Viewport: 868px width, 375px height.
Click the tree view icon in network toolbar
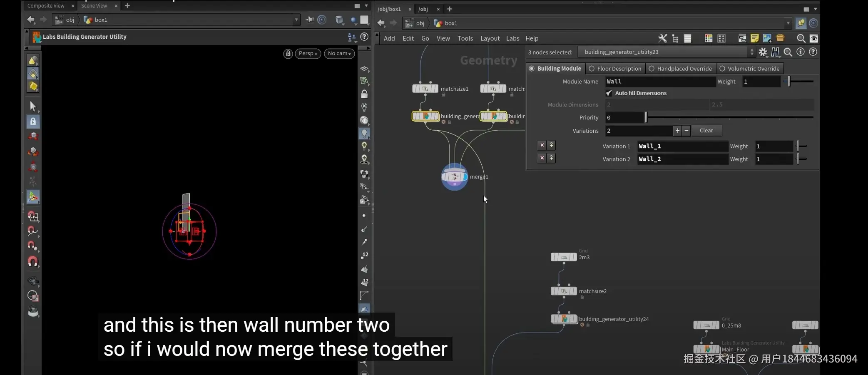675,38
